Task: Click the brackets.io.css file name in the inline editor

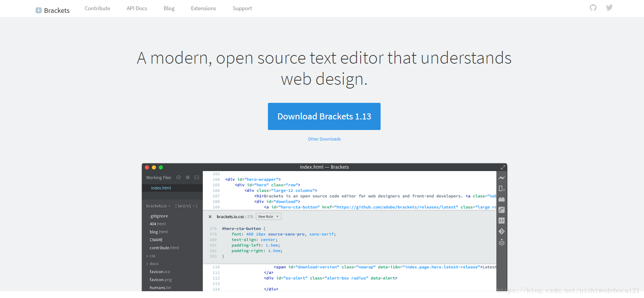Action: click(230, 217)
